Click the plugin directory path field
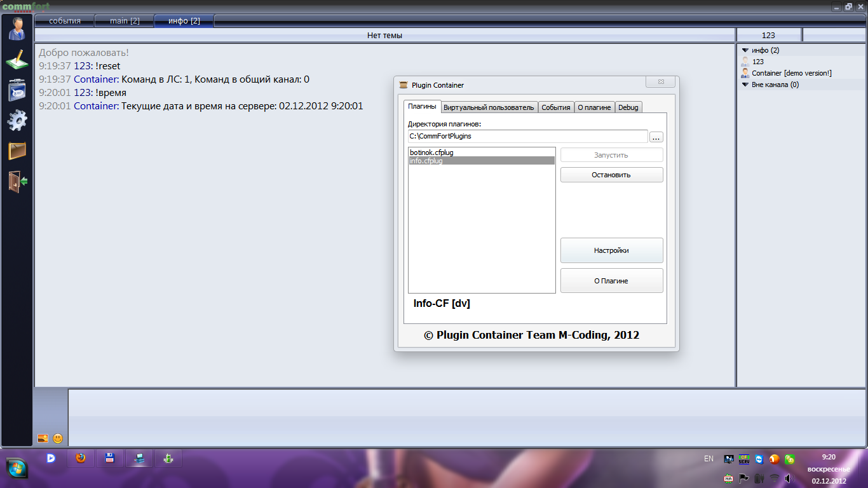868x488 pixels. 527,137
